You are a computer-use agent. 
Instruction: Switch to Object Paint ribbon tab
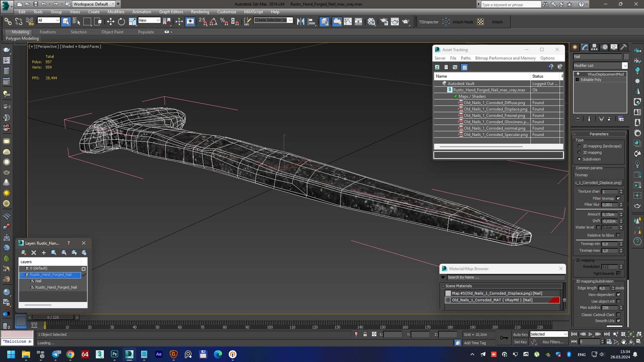[x=112, y=32]
